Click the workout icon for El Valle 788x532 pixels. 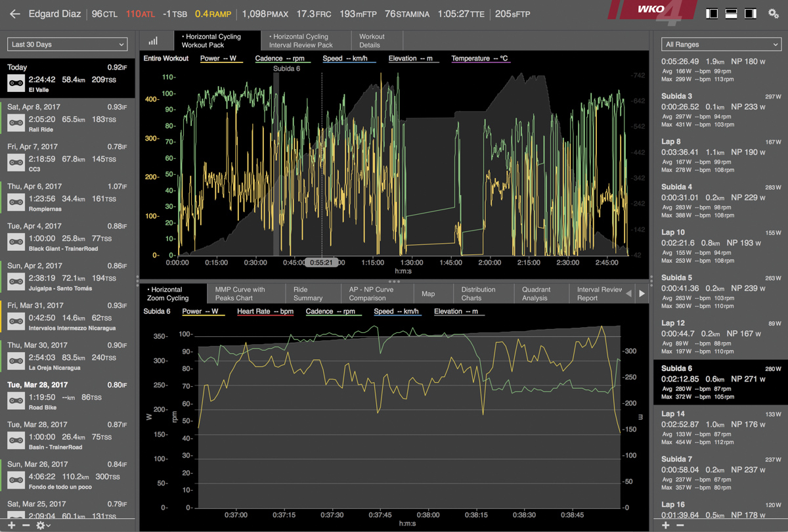pos(16,82)
